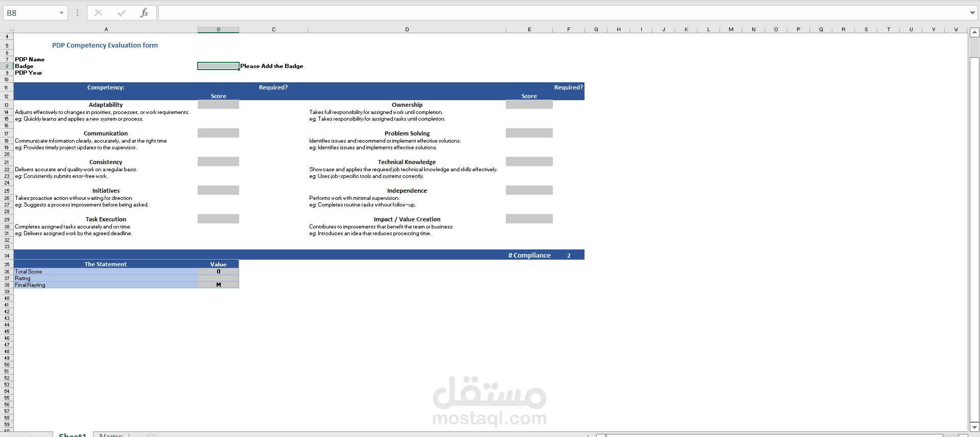Click the Impact / Value Creation score cell
The image size is (980, 437).
click(x=529, y=219)
